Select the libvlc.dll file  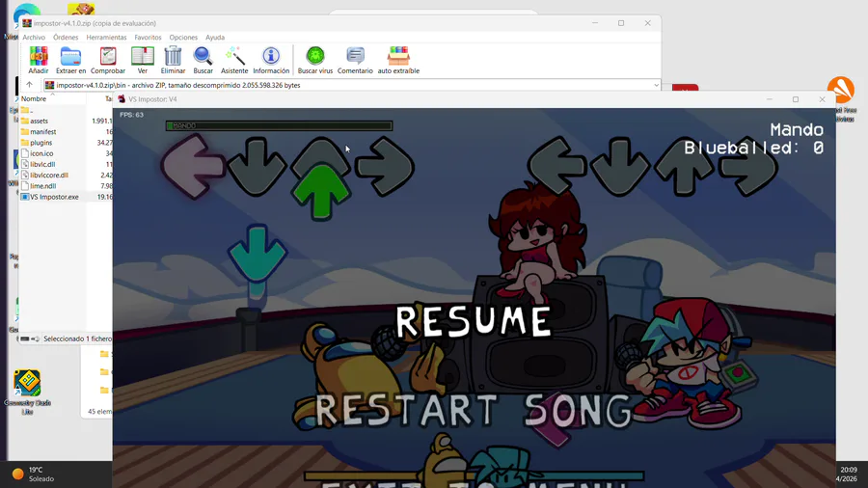[42, 164]
